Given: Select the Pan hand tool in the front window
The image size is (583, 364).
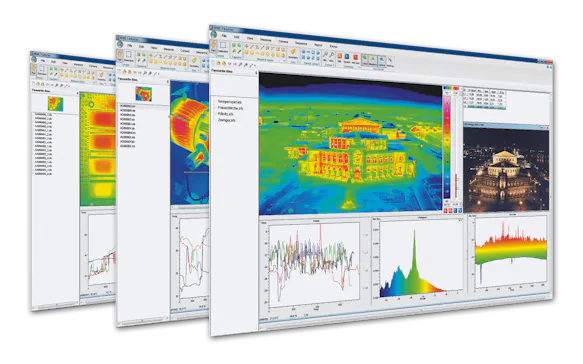Looking at the screenshot, I should coord(213,46).
